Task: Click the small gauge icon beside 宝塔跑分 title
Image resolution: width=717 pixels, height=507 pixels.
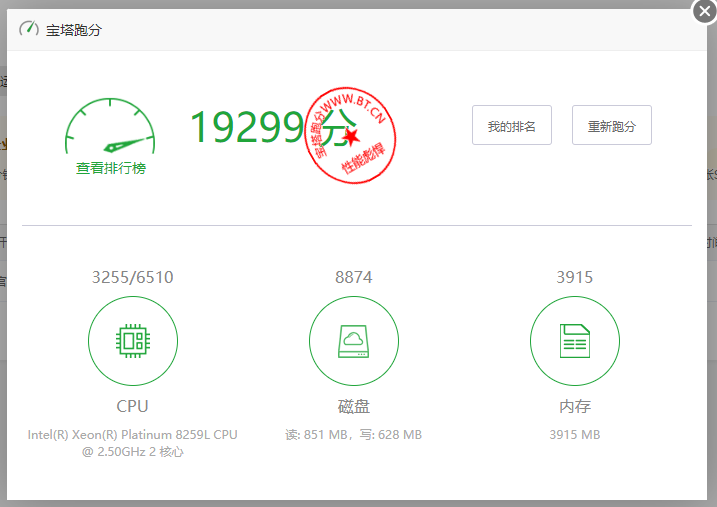Action: (29, 29)
